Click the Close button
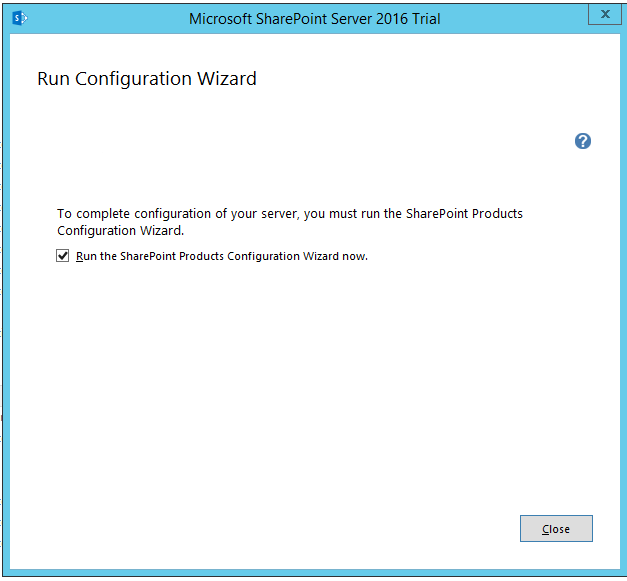 tap(556, 528)
